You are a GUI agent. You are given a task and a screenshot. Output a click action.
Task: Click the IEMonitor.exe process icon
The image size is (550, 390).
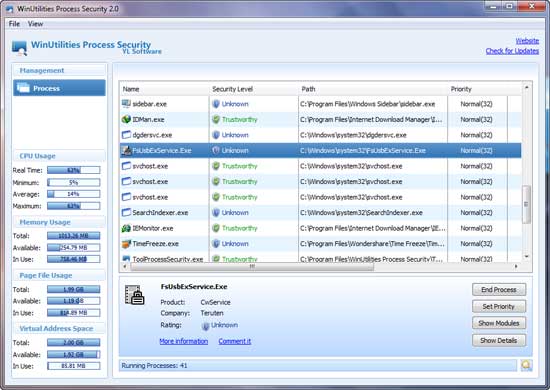click(126, 228)
